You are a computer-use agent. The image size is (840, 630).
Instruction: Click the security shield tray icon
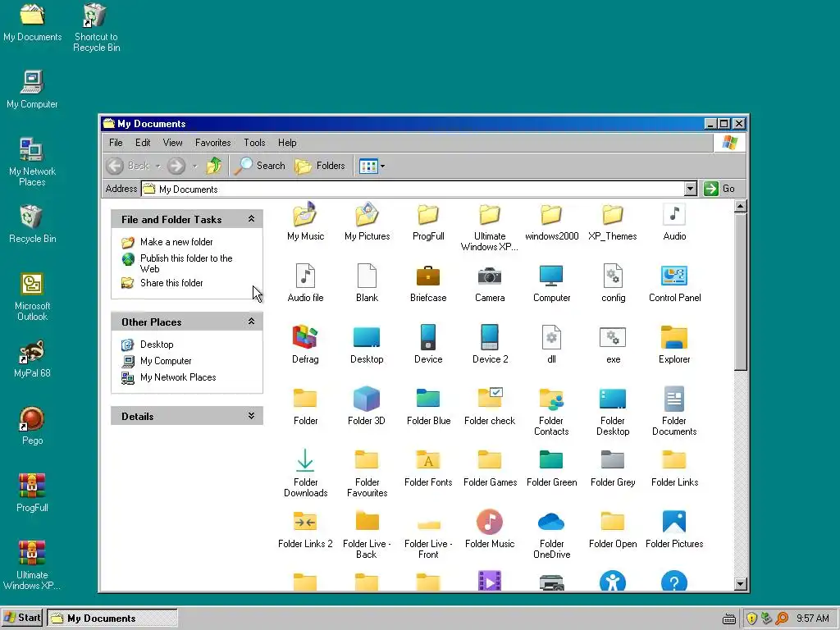751,619
